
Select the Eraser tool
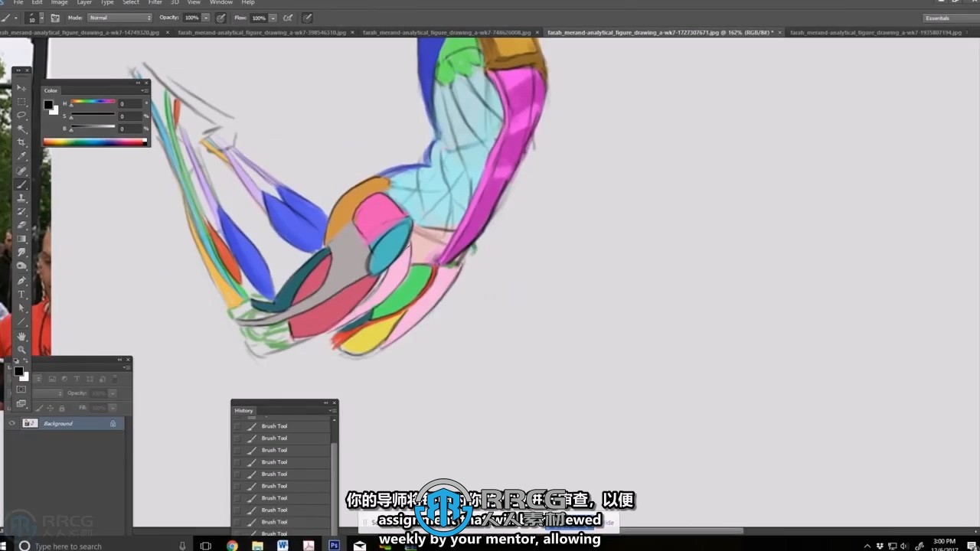click(21, 226)
